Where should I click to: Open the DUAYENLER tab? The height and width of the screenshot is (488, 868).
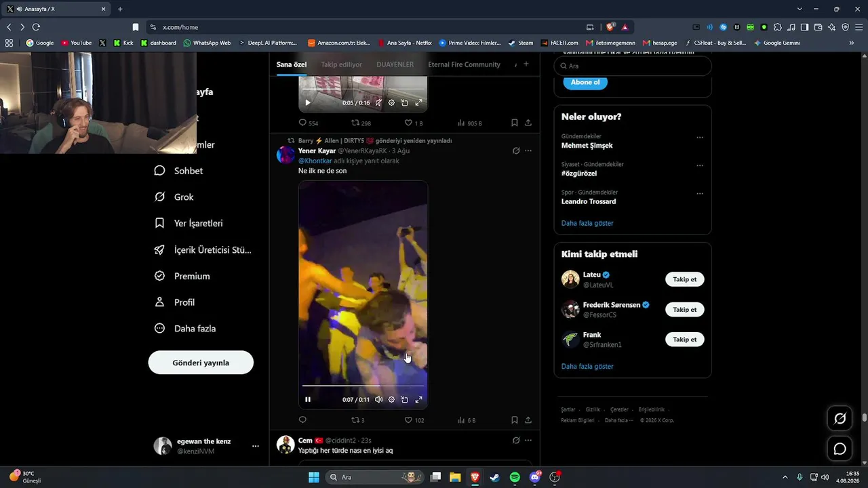395,64
